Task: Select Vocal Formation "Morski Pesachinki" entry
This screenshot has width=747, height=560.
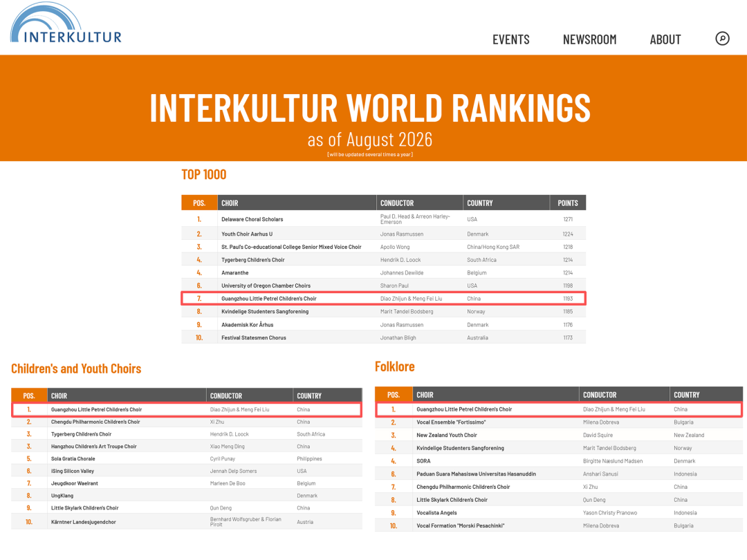Action: click(x=460, y=526)
